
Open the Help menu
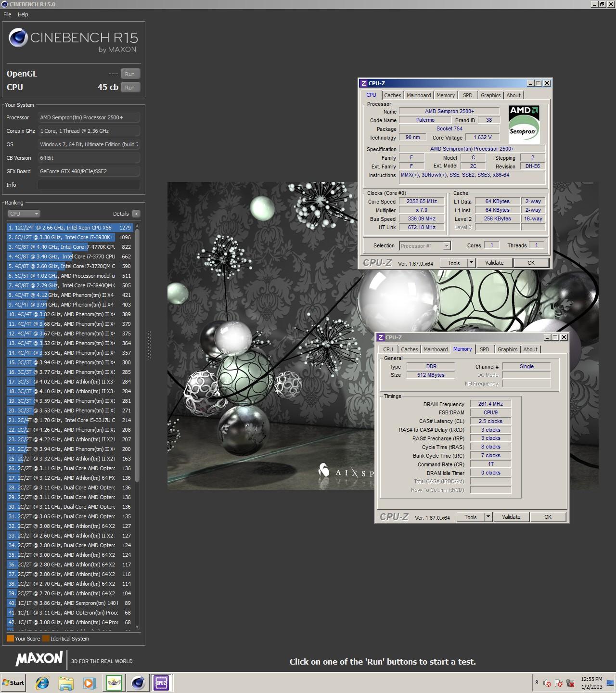23,14
